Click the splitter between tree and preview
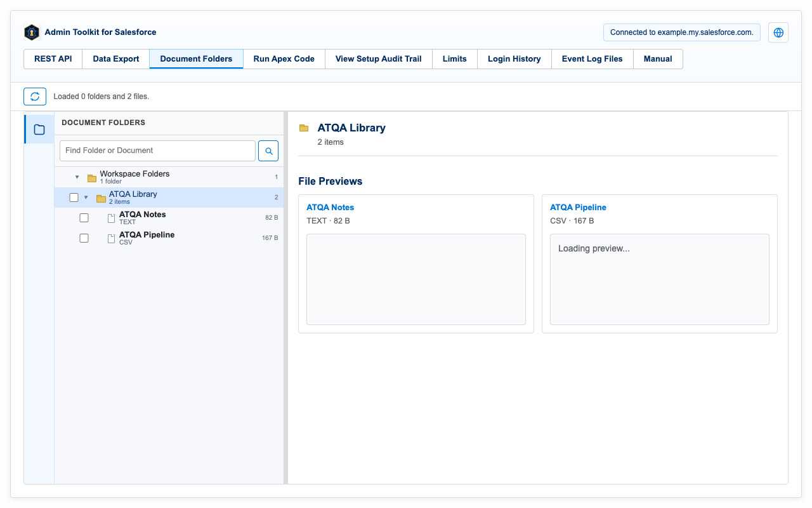The height and width of the screenshot is (508, 812). 285,298
